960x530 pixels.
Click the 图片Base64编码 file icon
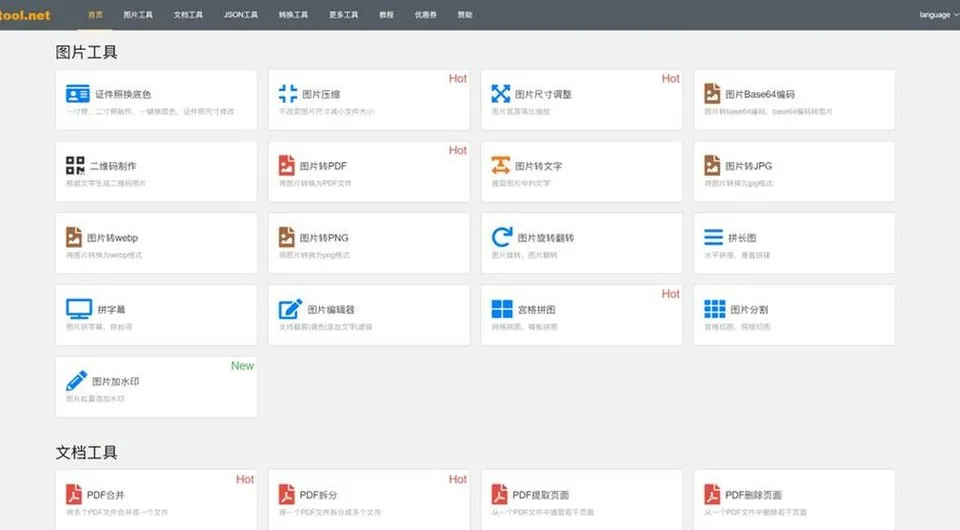(x=712, y=94)
